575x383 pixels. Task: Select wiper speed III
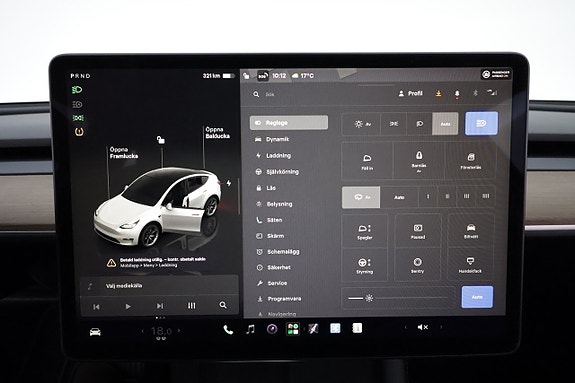click(466, 197)
